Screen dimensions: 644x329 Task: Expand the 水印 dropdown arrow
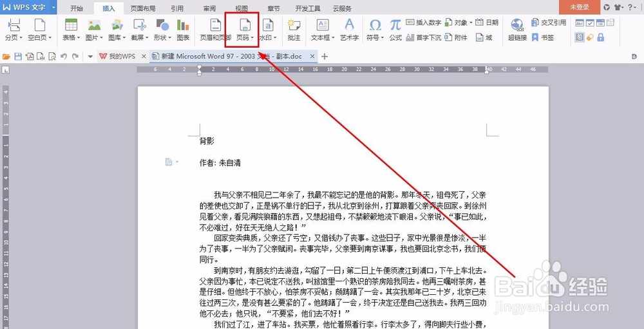pyautogui.click(x=275, y=38)
